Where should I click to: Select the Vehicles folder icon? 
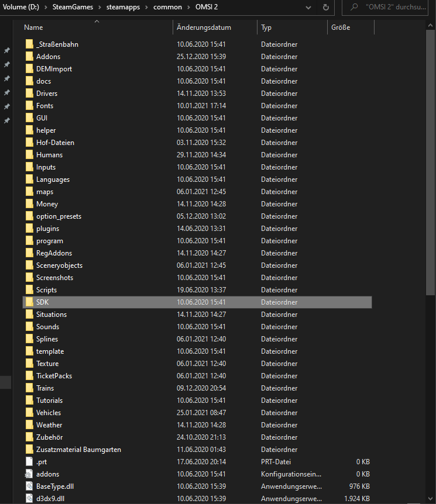[30, 413]
